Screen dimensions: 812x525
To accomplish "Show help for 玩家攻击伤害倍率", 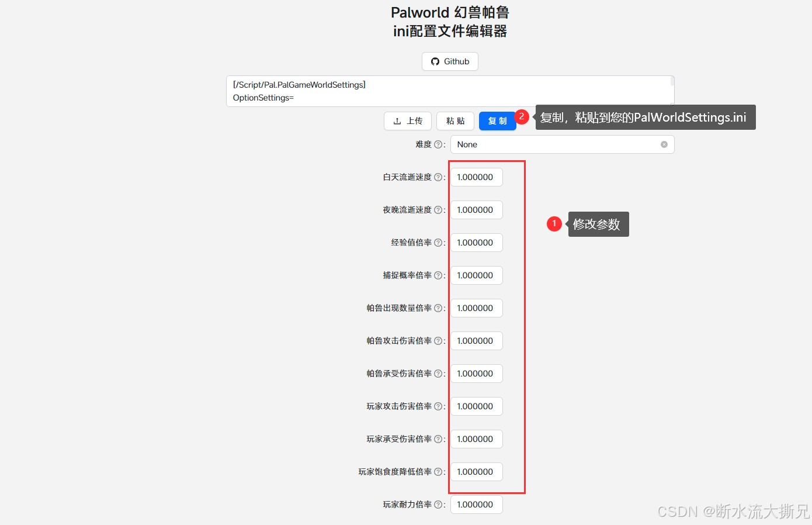I will [x=438, y=406].
